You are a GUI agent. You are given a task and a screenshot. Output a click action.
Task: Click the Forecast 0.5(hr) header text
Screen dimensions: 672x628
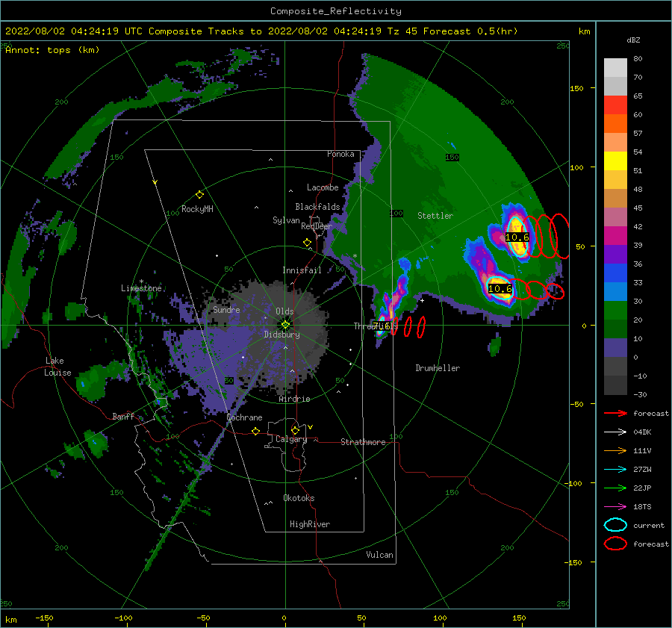click(470, 31)
